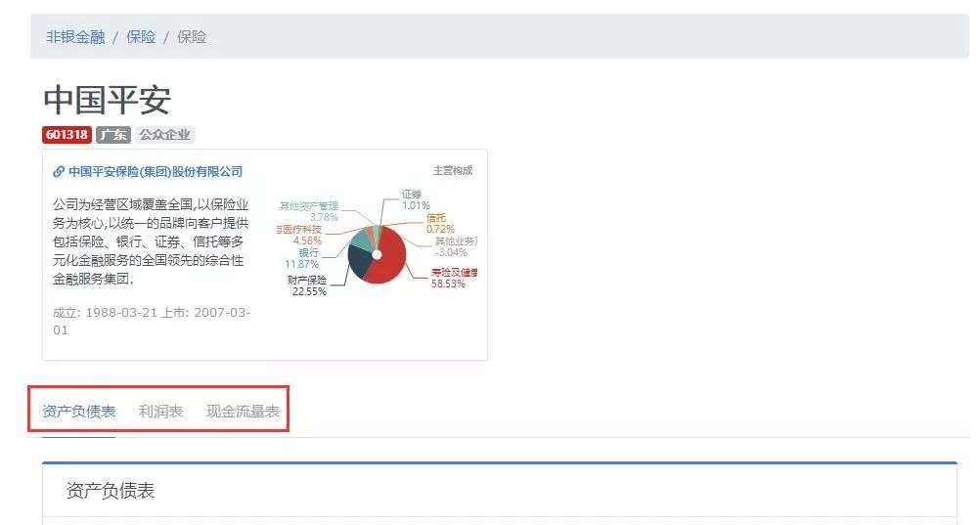This screenshot has height=525, width=980.
Task: Click the 公众企业 badge
Action: (x=164, y=134)
